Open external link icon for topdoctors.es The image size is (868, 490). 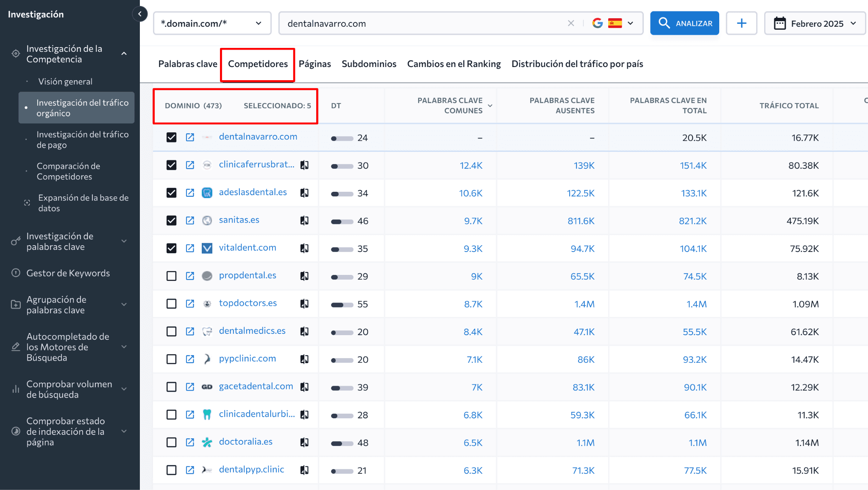coord(190,303)
